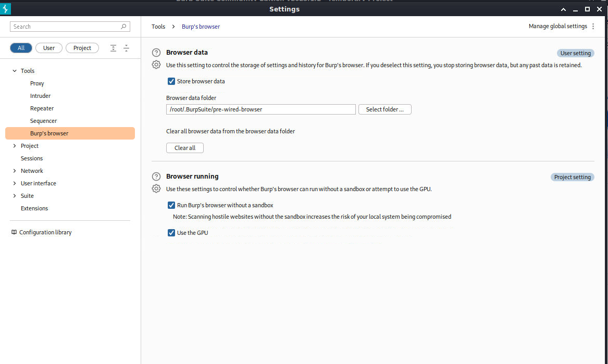Expand the User interface tree node
This screenshot has height=364, width=608.
coord(15,183)
